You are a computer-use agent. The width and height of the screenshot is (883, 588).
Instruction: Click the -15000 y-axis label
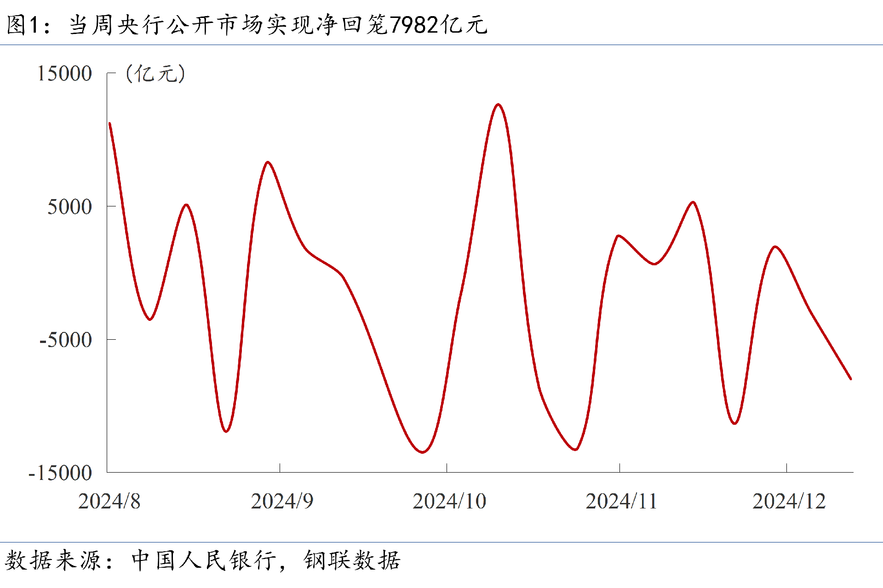pyautogui.click(x=60, y=473)
